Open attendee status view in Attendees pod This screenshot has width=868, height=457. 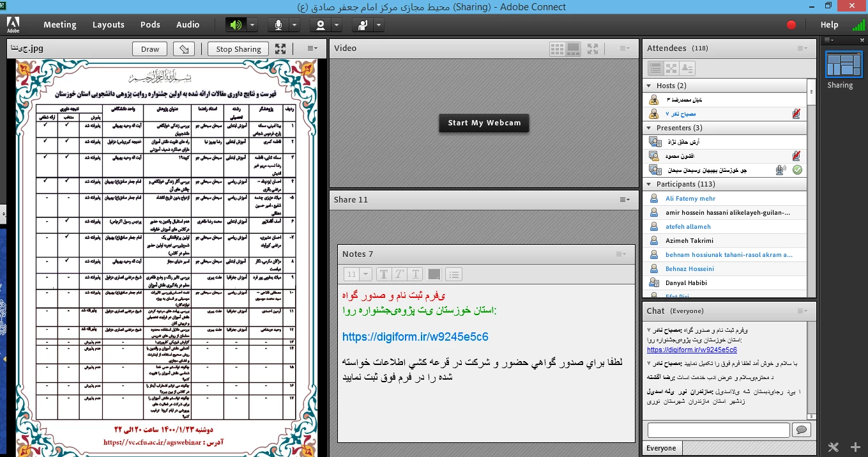coord(687,68)
